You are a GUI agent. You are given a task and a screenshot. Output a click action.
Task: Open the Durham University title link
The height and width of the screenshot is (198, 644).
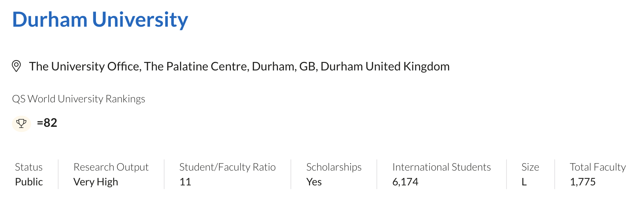point(100,20)
